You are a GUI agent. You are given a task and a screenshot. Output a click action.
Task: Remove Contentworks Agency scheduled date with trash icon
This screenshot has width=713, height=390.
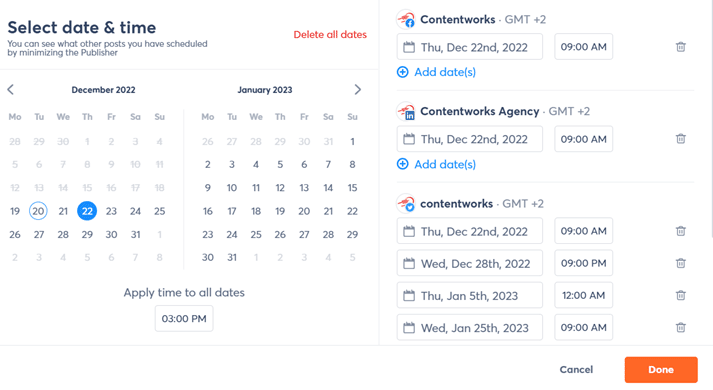point(680,139)
